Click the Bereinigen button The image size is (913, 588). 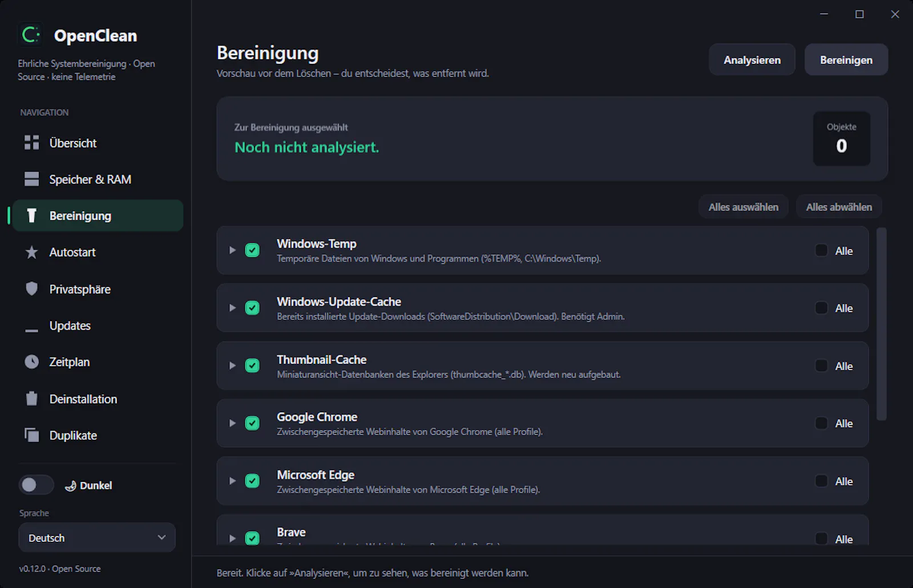pyautogui.click(x=846, y=60)
